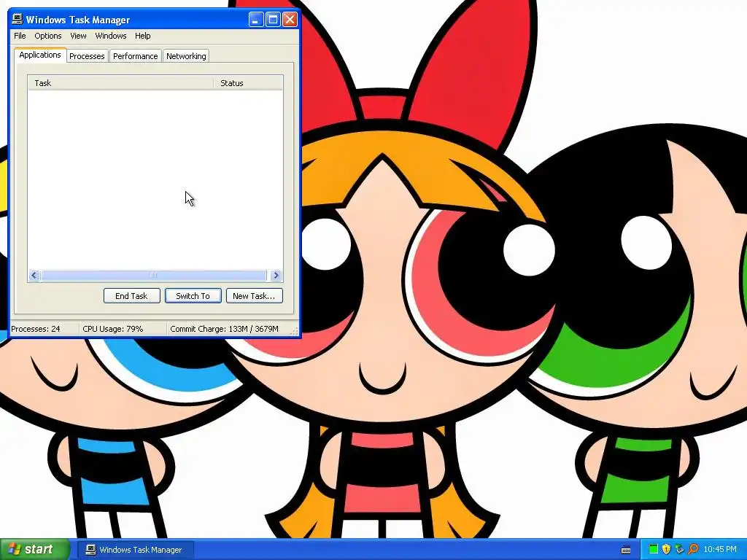Click the Safely Remove Hardware tray icon

click(679, 549)
